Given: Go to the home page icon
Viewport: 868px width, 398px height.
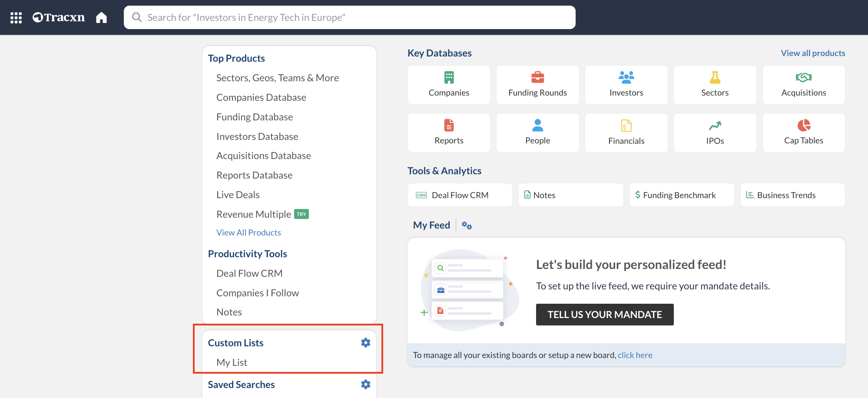Looking at the screenshot, I should click(x=101, y=17).
